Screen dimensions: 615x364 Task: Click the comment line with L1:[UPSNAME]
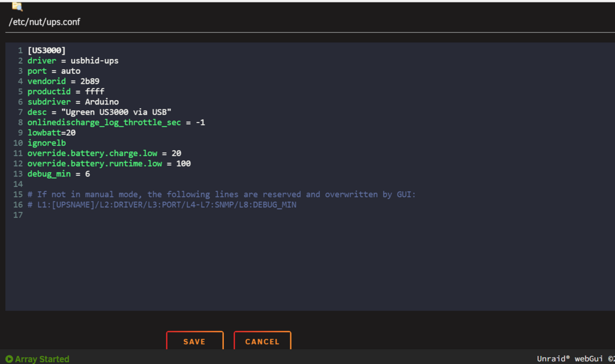coord(162,205)
